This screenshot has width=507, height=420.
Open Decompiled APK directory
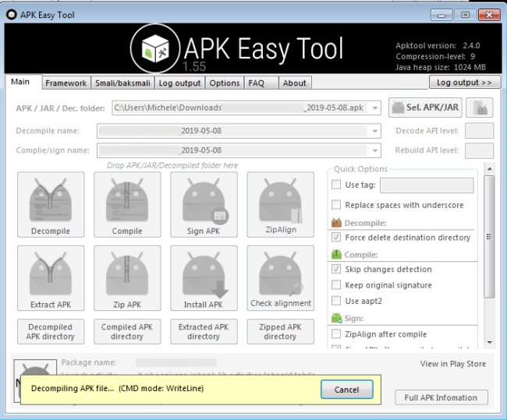click(51, 331)
